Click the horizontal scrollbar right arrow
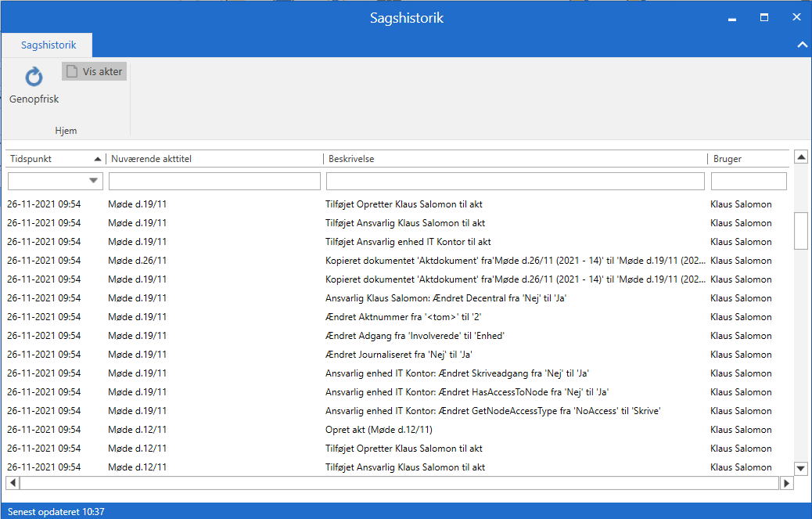812x519 pixels. 786,483
